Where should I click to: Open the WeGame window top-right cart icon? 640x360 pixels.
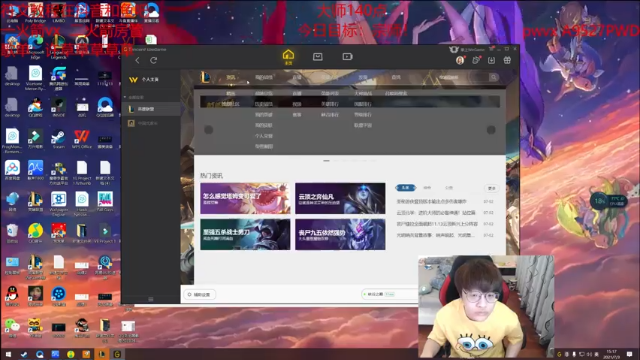click(x=491, y=49)
